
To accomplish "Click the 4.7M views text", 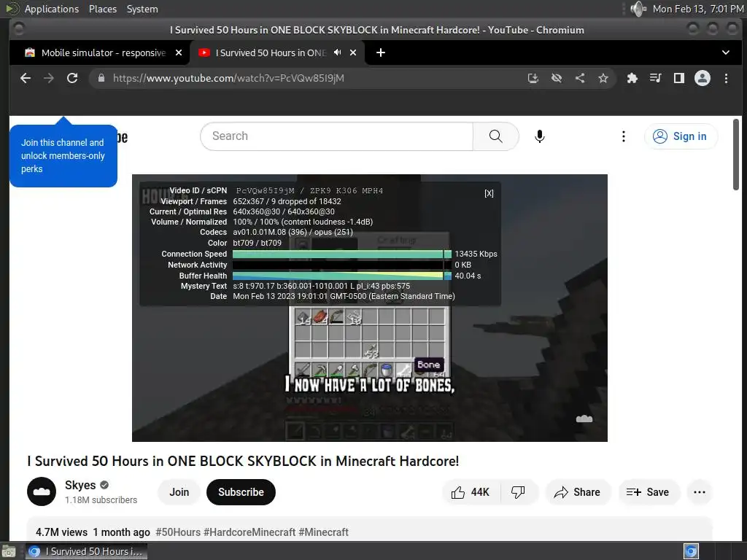I will coord(61,532).
